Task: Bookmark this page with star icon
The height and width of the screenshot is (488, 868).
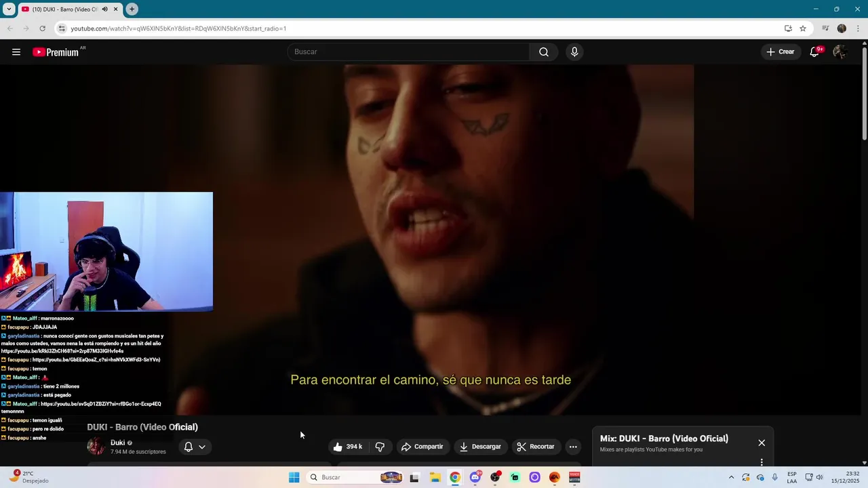Action: (x=803, y=28)
